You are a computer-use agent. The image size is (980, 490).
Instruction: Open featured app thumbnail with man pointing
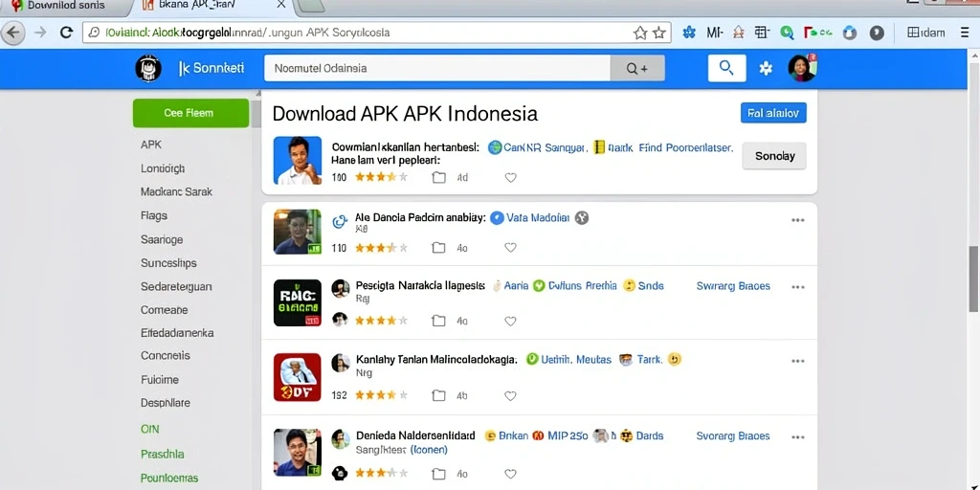tap(298, 161)
